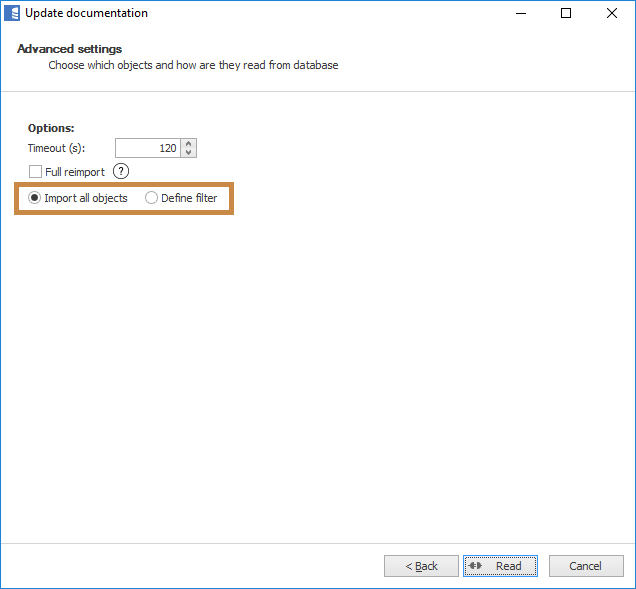Click the Timeout (s) label
The height and width of the screenshot is (589, 636).
pyautogui.click(x=57, y=148)
